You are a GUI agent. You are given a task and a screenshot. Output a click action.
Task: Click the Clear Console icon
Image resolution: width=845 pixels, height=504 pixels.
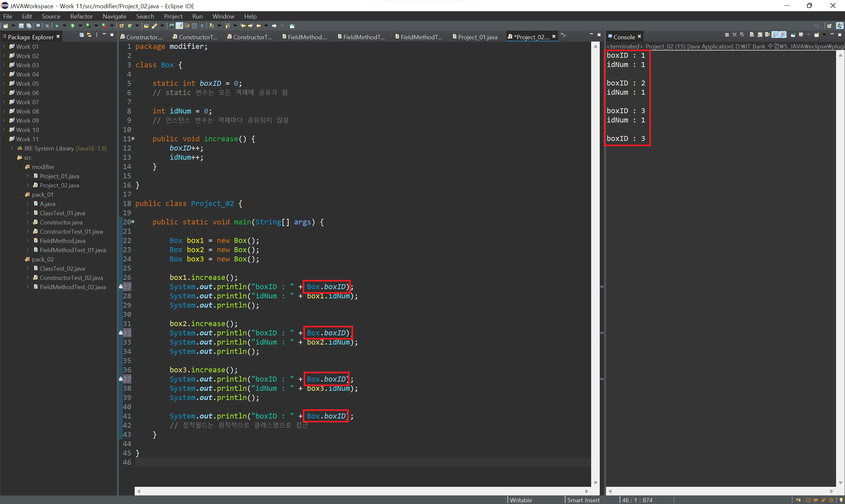[x=752, y=35]
